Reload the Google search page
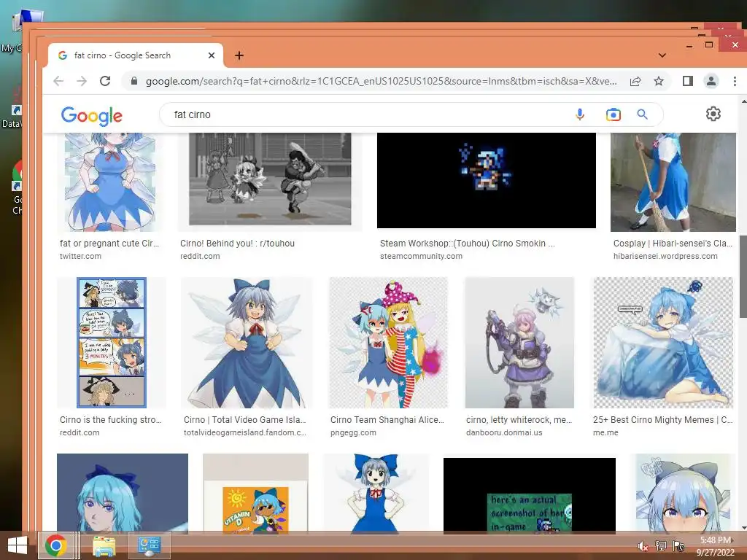The height and width of the screenshot is (560, 747). click(105, 82)
